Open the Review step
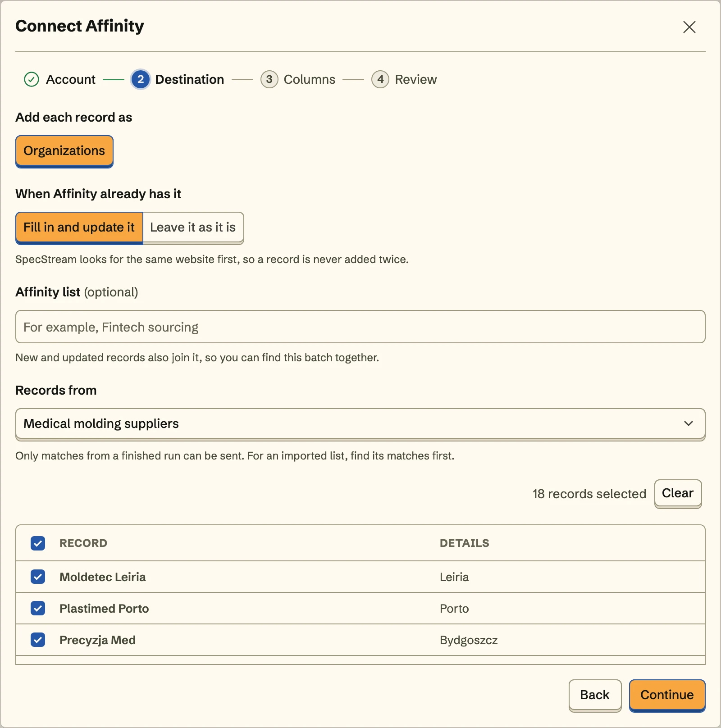This screenshot has height=728, width=721. pyautogui.click(x=404, y=79)
